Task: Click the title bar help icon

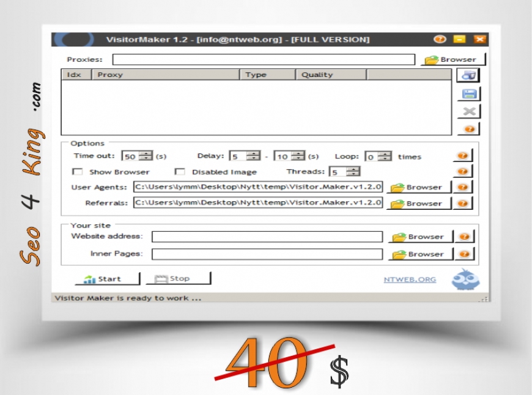Action: point(440,39)
